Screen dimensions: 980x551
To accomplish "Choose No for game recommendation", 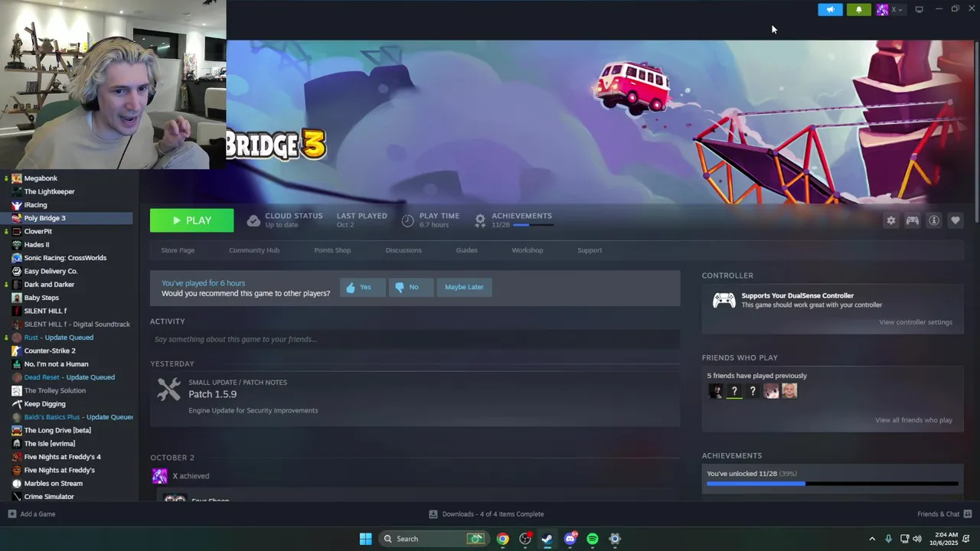I will [410, 287].
